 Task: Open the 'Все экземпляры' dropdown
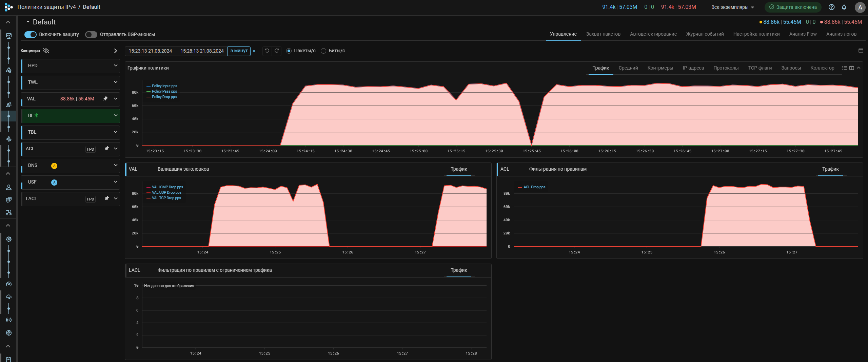pos(732,7)
